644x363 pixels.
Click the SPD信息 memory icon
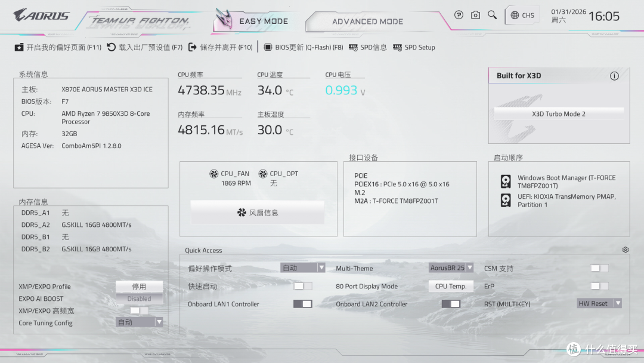(353, 47)
